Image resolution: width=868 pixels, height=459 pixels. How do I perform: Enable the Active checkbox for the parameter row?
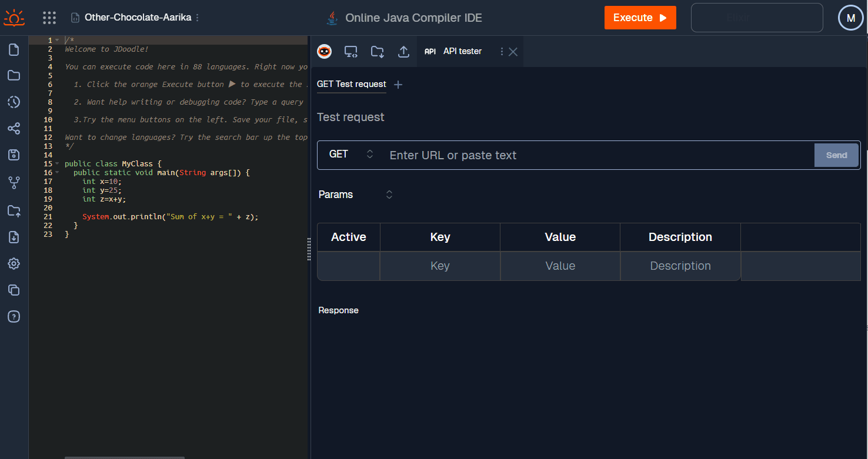348,266
